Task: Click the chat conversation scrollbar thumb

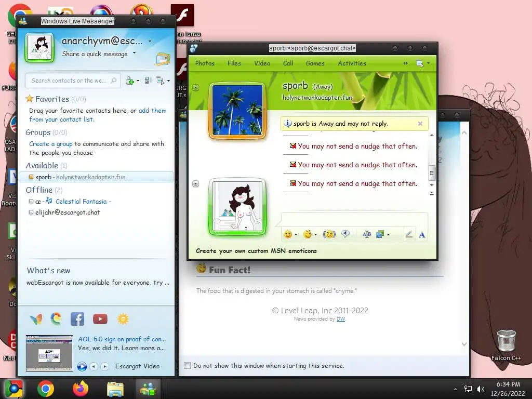Action: point(432,172)
